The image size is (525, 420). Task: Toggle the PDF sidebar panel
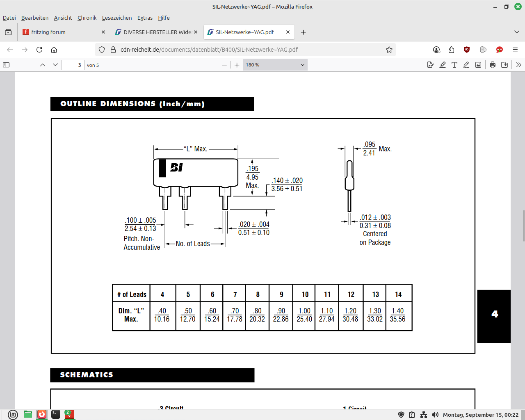coord(6,65)
